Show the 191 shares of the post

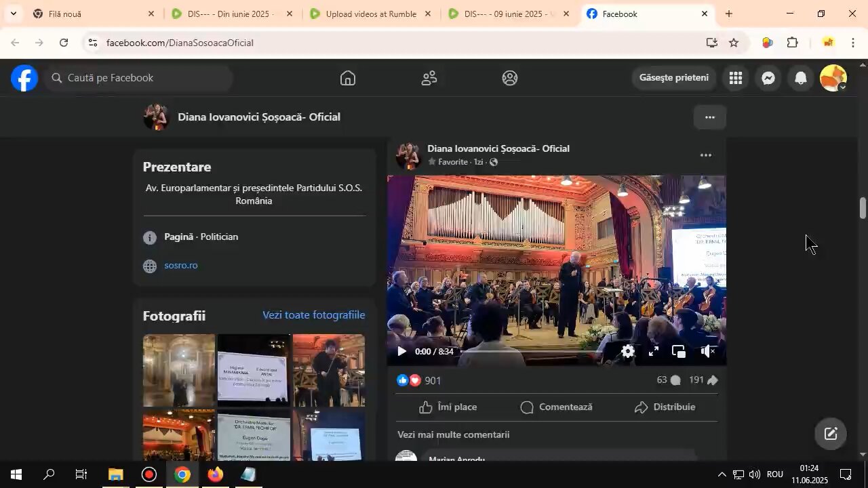[x=703, y=380]
